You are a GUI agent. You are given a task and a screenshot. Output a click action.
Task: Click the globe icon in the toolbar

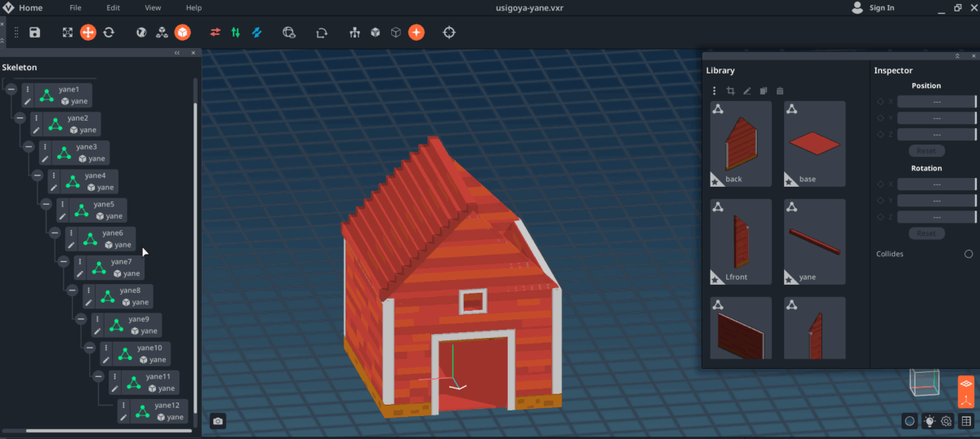pyautogui.click(x=141, y=33)
